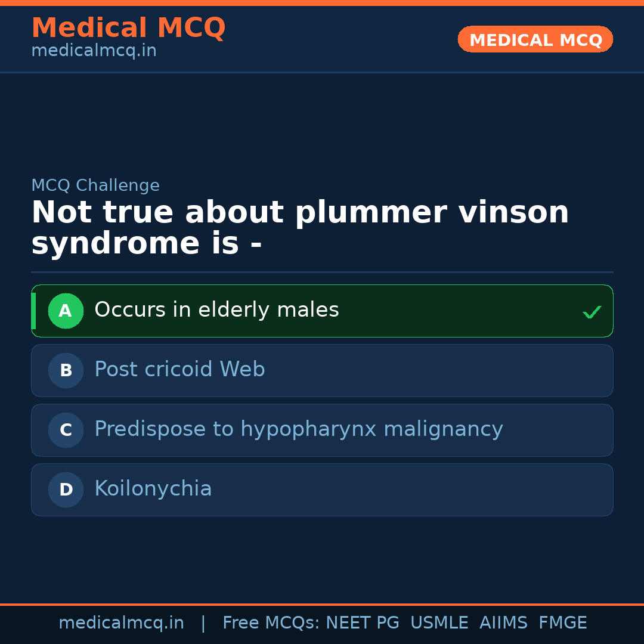Open the medicalmcq.in link in the footer
This screenshot has width=644, height=644.
coord(121,623)
